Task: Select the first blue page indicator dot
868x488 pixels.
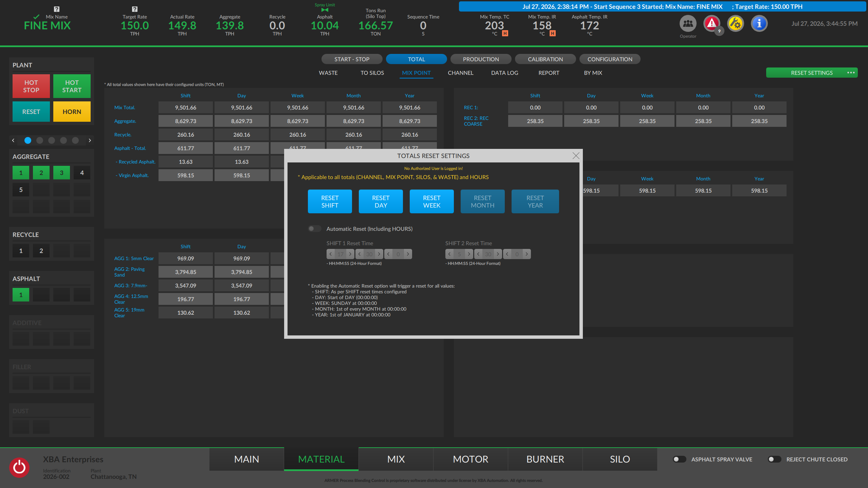Action: (28, 140)
